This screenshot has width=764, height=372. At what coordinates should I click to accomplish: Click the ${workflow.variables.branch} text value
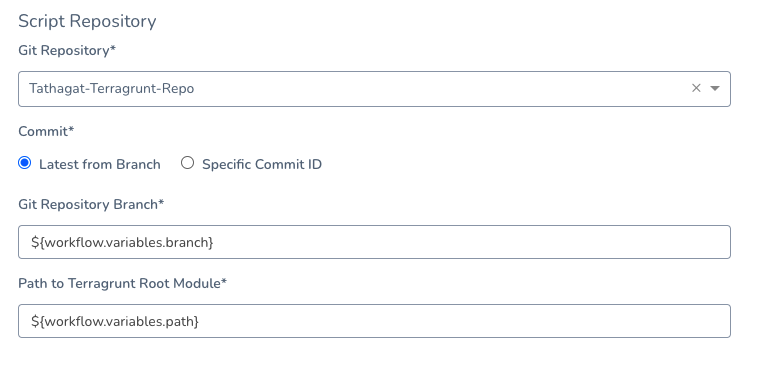click(x=122, y=242)
